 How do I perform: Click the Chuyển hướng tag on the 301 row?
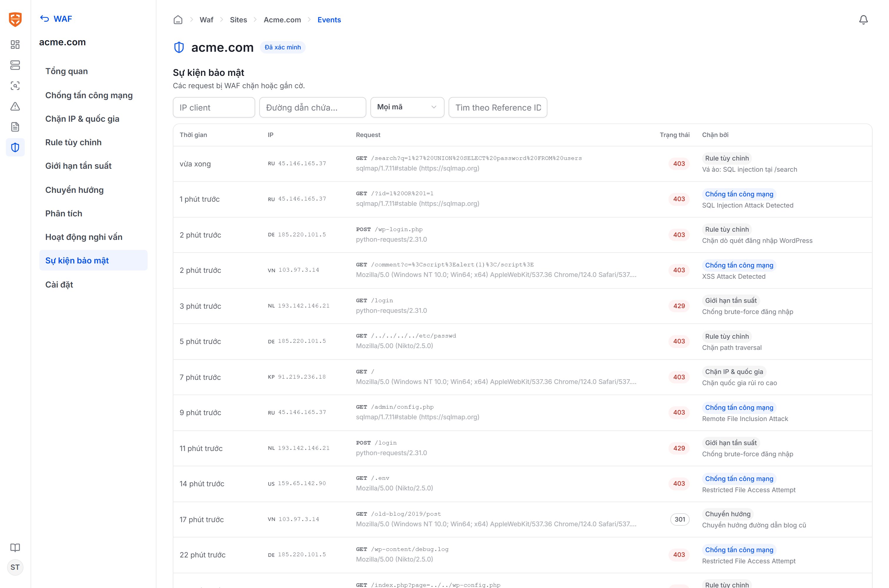click(x=728, y=514)
